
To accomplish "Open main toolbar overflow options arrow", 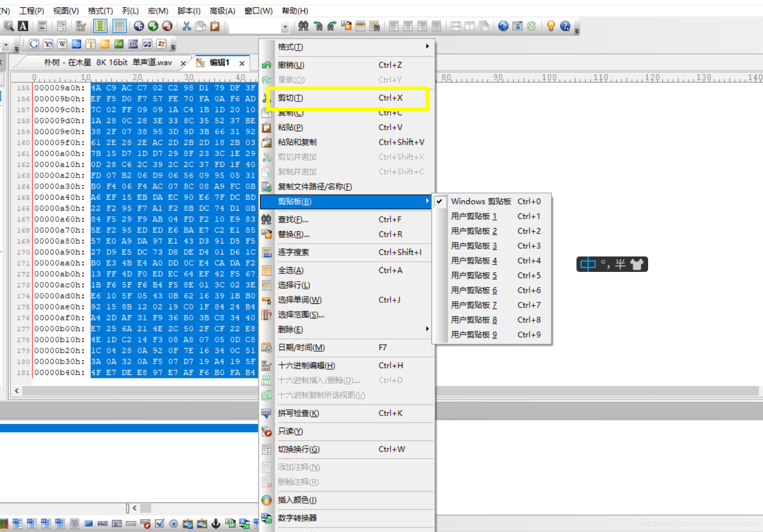I will point(577,31).
